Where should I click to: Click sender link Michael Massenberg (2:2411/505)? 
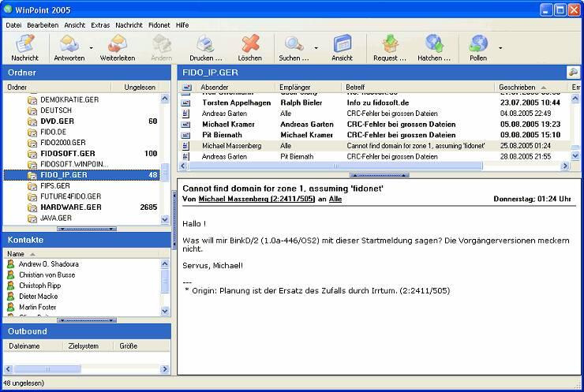point(249,200)
